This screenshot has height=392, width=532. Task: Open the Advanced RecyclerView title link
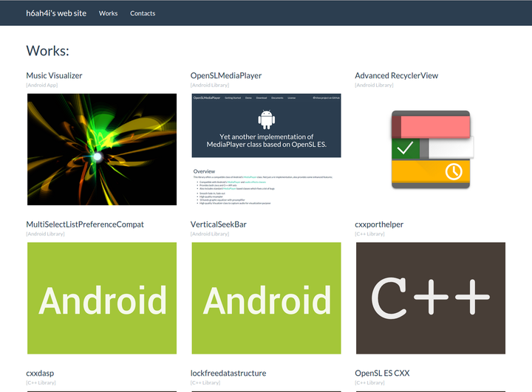(396, 75)
